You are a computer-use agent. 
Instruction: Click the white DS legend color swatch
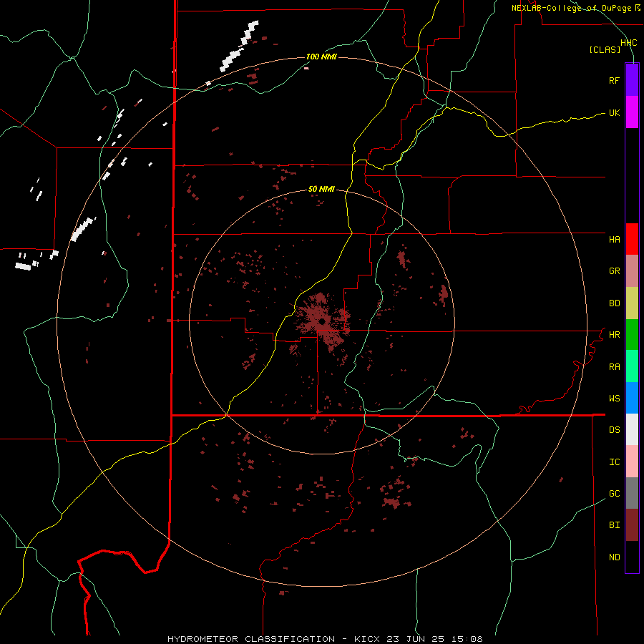[632, 429]
